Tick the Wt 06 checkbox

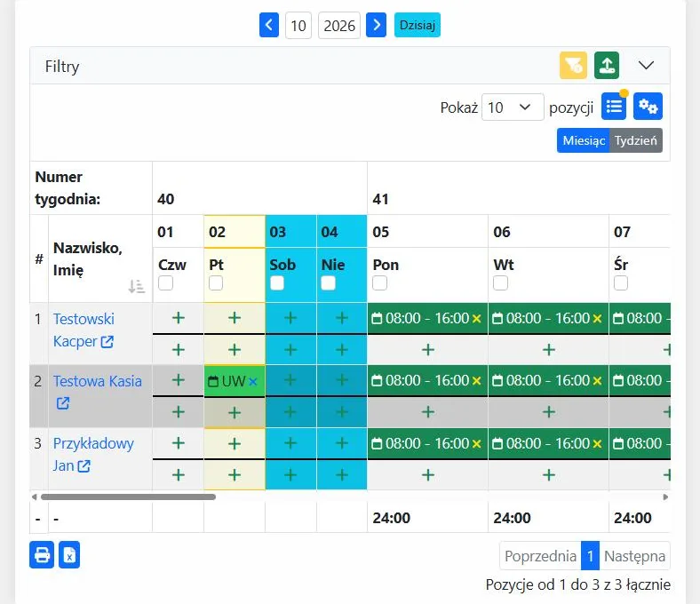500,283
